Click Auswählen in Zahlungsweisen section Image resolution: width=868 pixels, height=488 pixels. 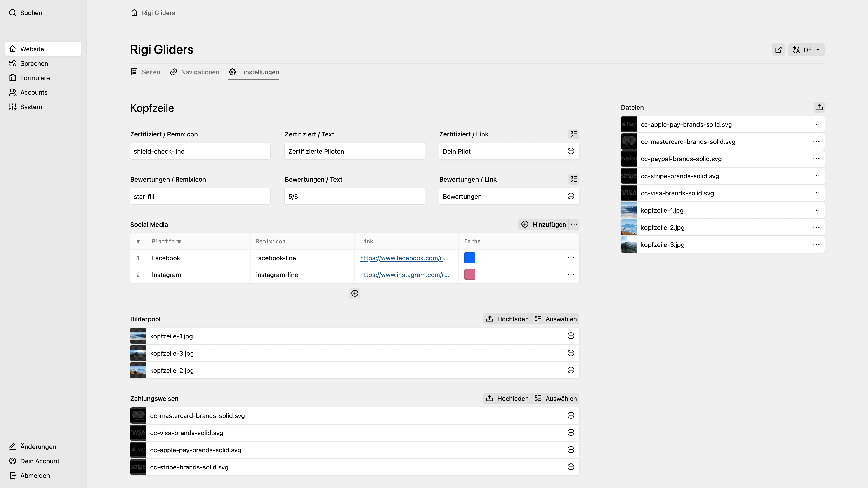point(555,398)
